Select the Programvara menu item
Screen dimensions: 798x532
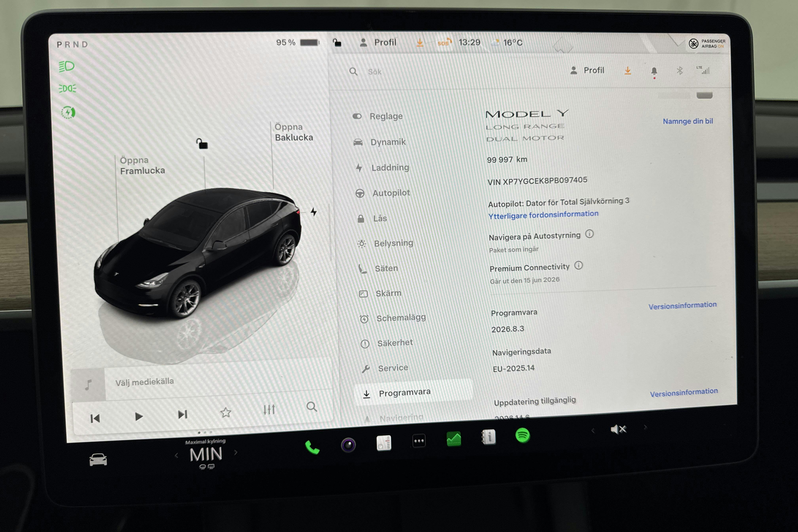(414, 392)
